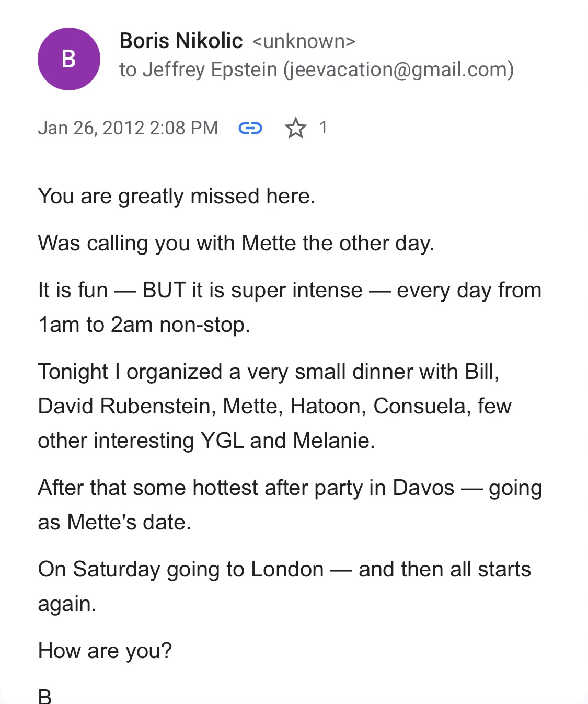Open sender name Boris Nikolic
The width and height of the screenshot is (588, 704).
point(181,41)
